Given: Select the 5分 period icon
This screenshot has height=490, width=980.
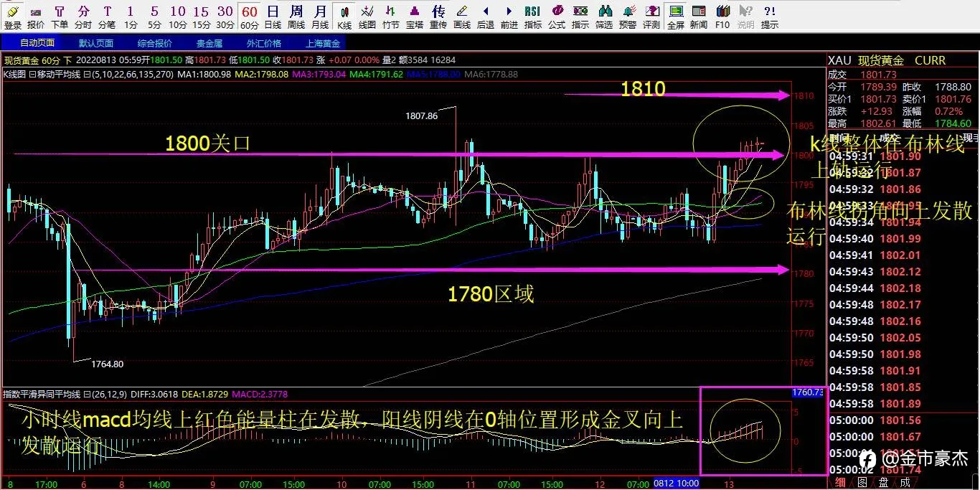Looking at the screenshot, I should [154, 16].
